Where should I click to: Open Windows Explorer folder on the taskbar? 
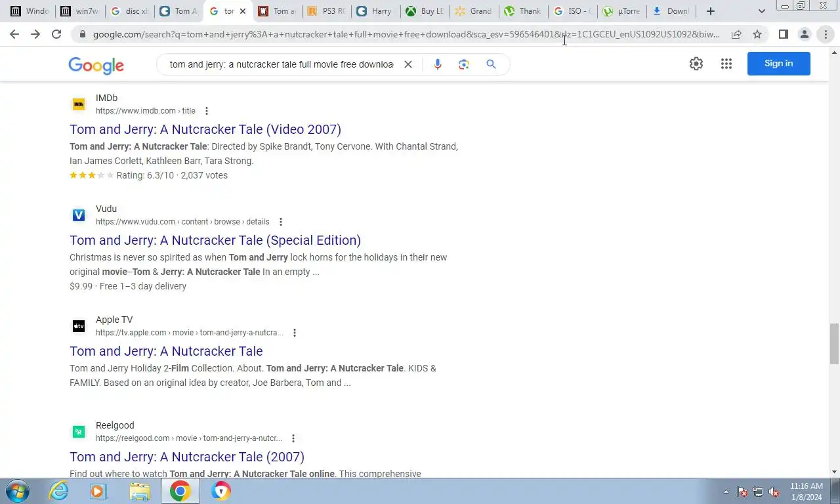tap(139, 491)
